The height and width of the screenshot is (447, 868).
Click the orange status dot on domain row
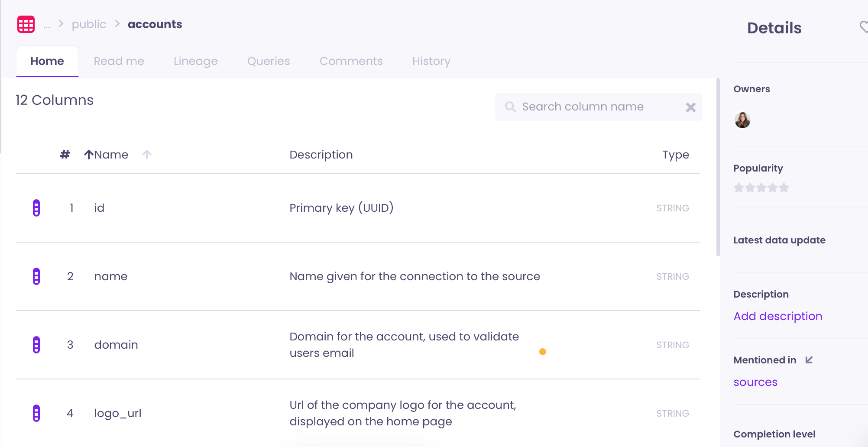543,352
